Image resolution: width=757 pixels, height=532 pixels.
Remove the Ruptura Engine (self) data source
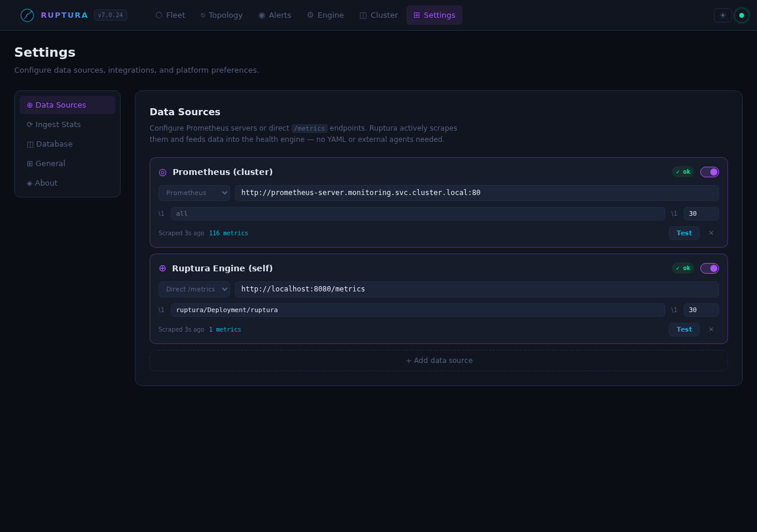711,329
